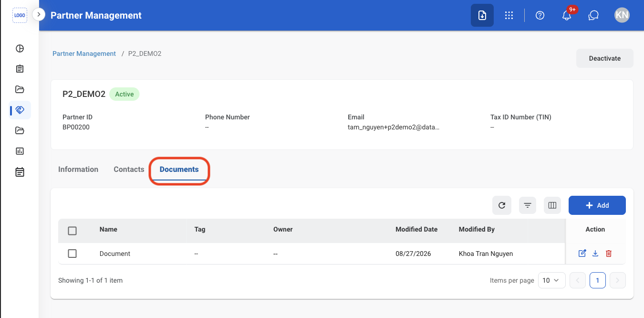Click the Tag column header
644x318 pixels.
[x=200, y=229]
